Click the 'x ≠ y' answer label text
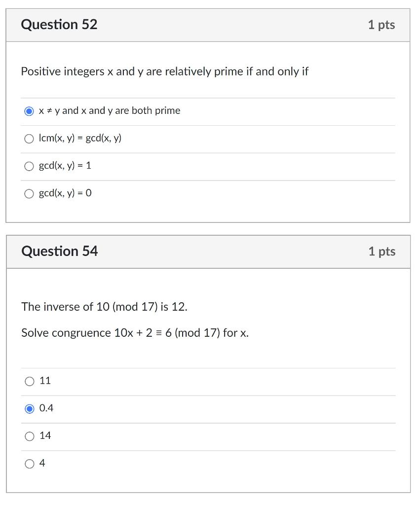 (109, 111)
